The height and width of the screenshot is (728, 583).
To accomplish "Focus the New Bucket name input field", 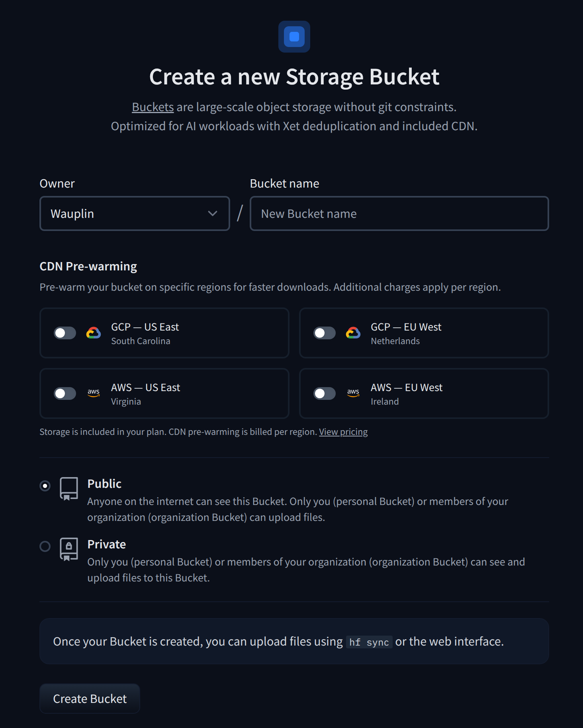I will coord(399,213).
